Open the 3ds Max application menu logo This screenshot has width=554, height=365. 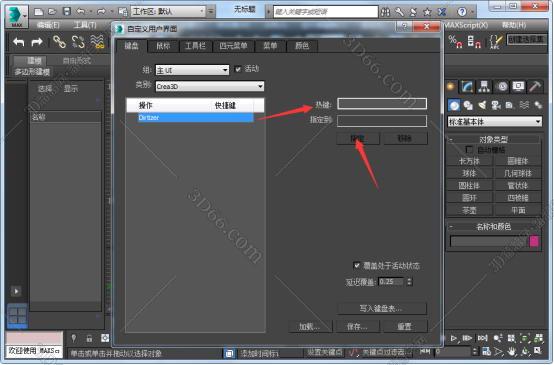coord(14,16)
